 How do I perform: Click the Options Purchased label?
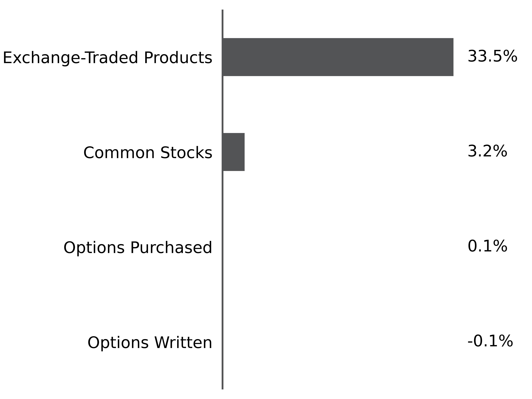coord(138,248)
